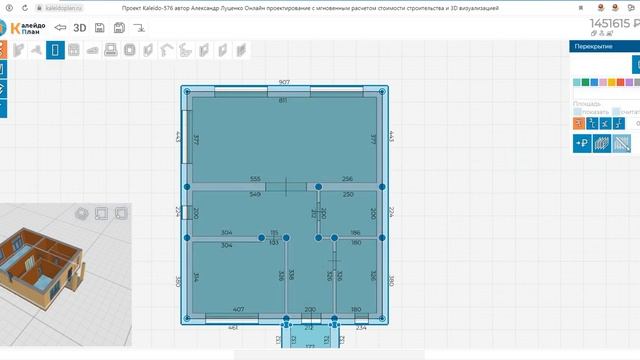Click the 407 dimension near bottom wall

(238, 309)
